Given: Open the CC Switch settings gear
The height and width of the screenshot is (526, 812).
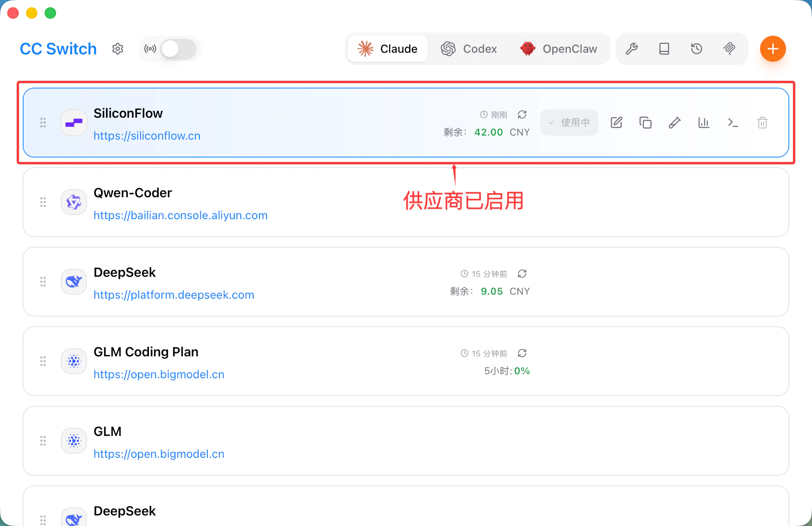Looking at the screenshot, I should tap(118, 49).
